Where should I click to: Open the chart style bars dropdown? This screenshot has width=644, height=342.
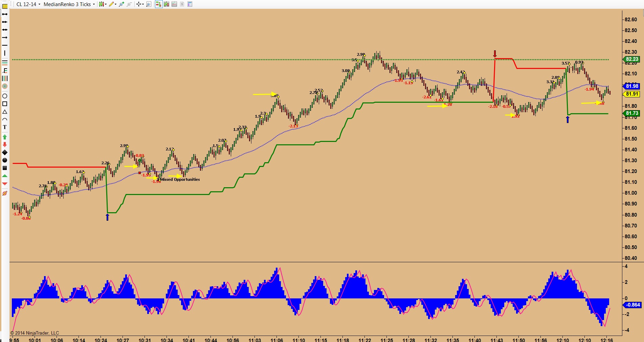point(103,4)
